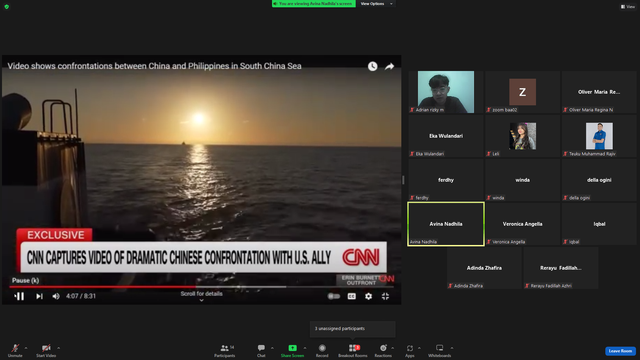
Task: Click the 4:07 / 8:31 time display
Action: tap(81, 296)
